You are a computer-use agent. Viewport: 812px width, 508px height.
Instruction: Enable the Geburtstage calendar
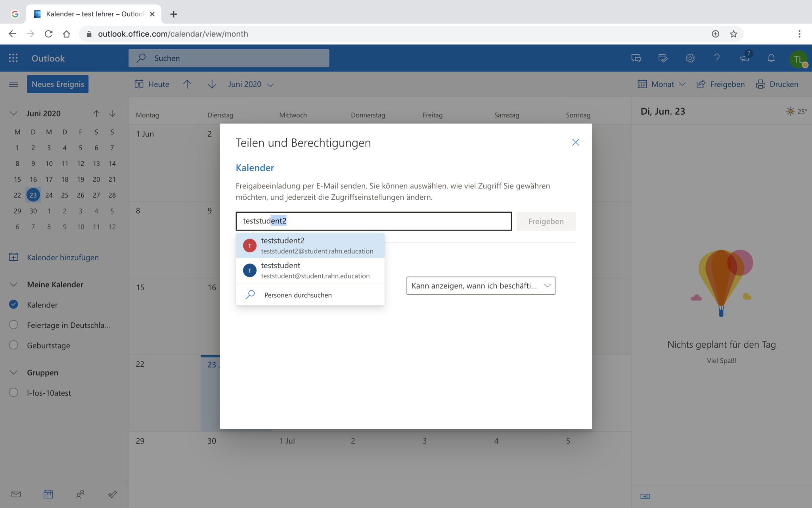pyautogui.click(x=13, y=345)
